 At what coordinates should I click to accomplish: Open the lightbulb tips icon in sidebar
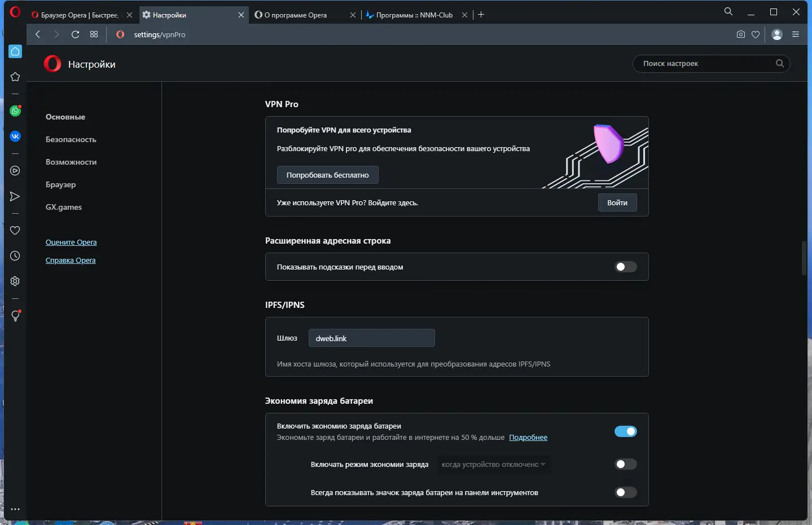coord(16,316)
